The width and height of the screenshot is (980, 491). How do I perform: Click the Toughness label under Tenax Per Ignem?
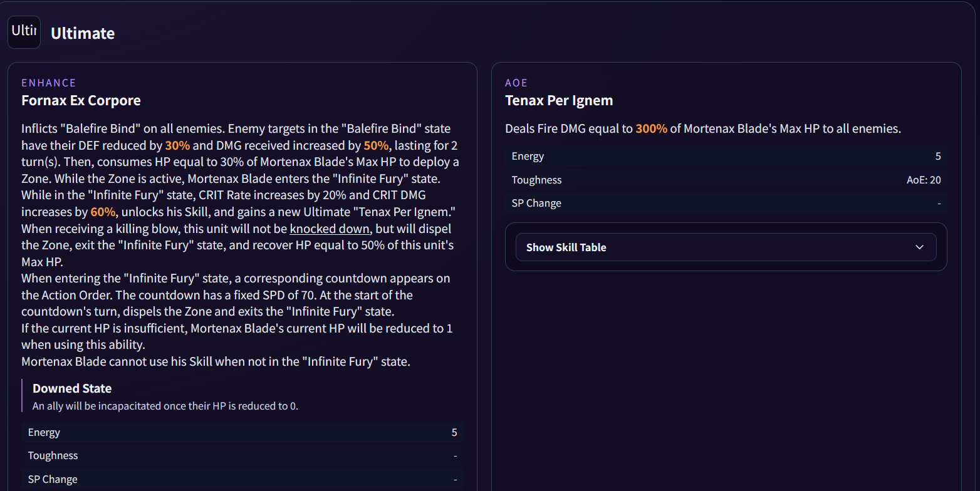pos(536,180)
